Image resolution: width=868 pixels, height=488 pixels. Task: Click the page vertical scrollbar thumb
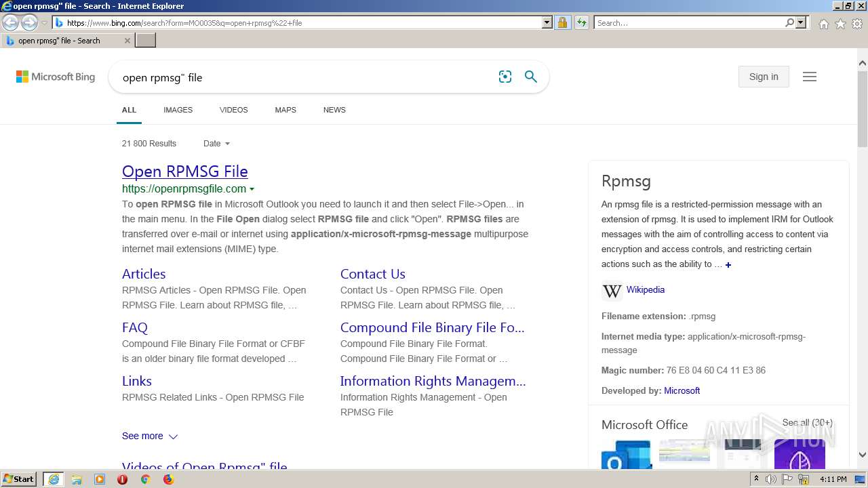click(863, 108)
